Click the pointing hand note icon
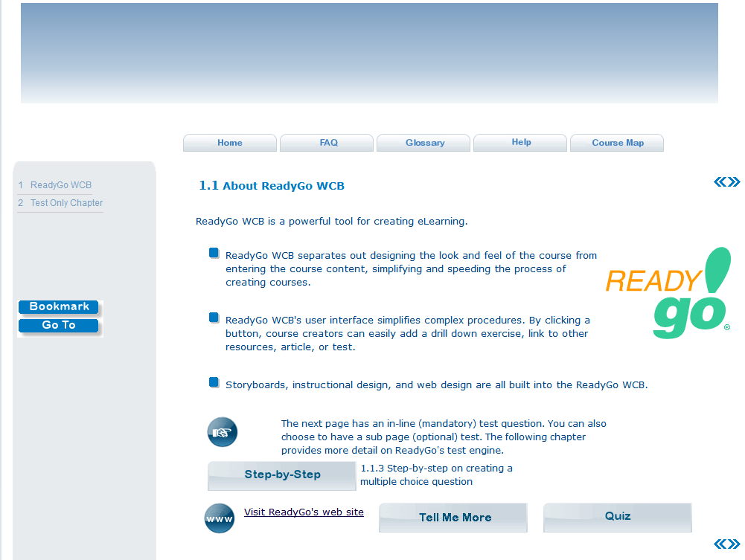 pyautogui.click(x=223, y=432)
